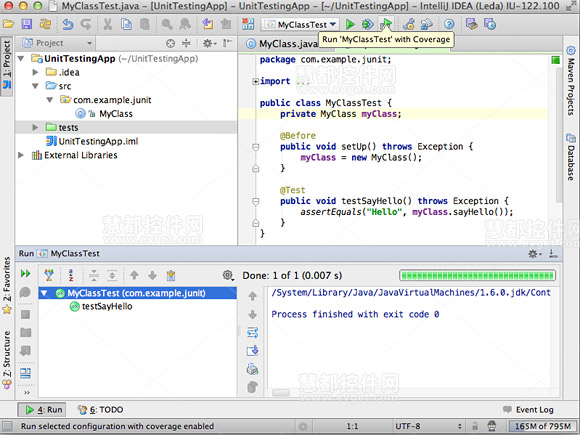
Task: Open the Maven Projects side tab
Action: [x=571, y=80]
